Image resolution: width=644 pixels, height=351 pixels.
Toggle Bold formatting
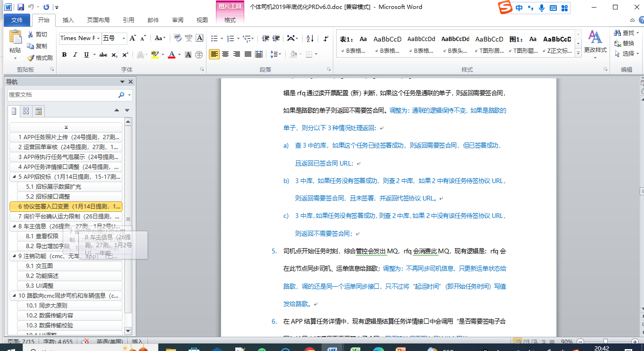tap(64, 55)
